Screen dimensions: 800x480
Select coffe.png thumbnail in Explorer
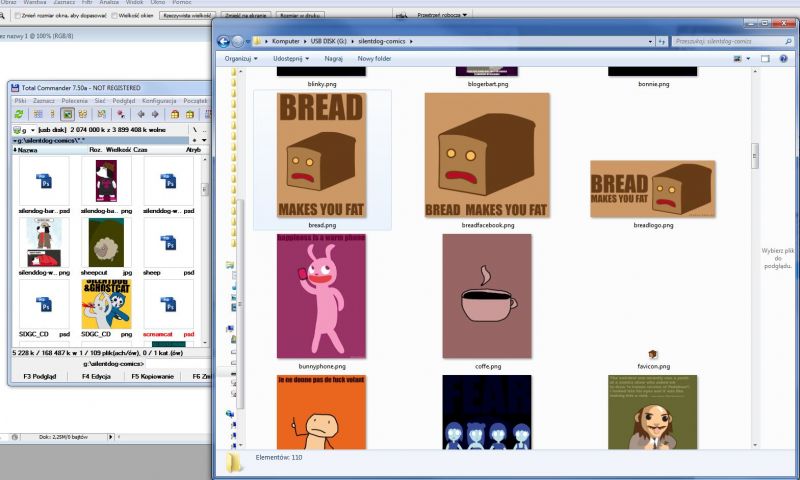(x=487, y=296)
